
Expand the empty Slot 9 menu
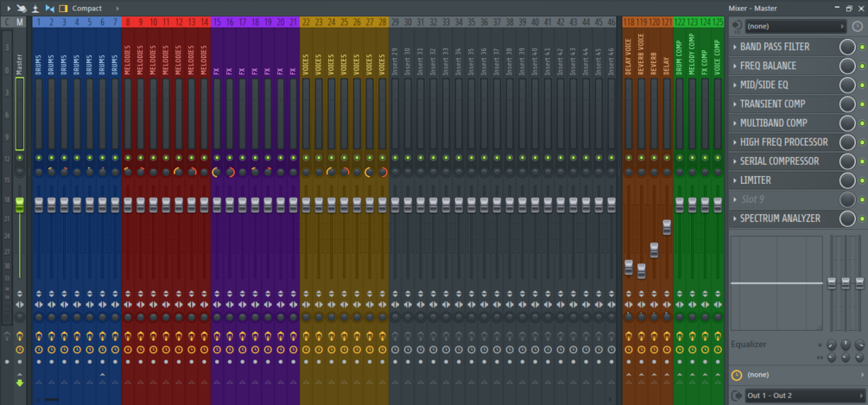735,199
